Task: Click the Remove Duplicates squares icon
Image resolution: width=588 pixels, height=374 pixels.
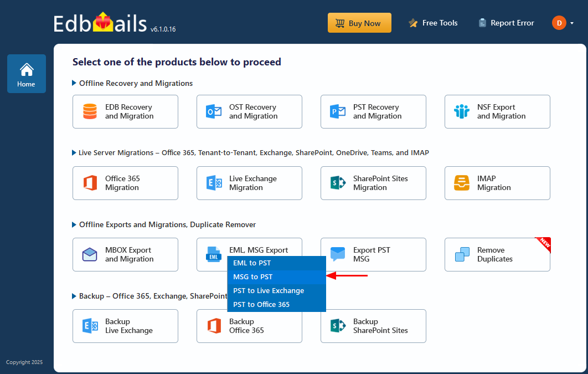Action: pos(462,254)
